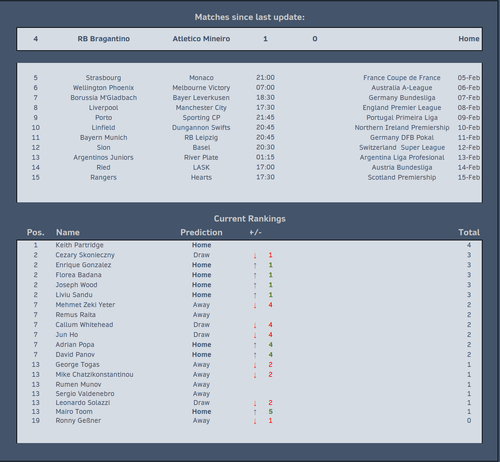500x462 pixels.
Task: Select Bayern Munich in fixture 11
Action: [103, 138]
